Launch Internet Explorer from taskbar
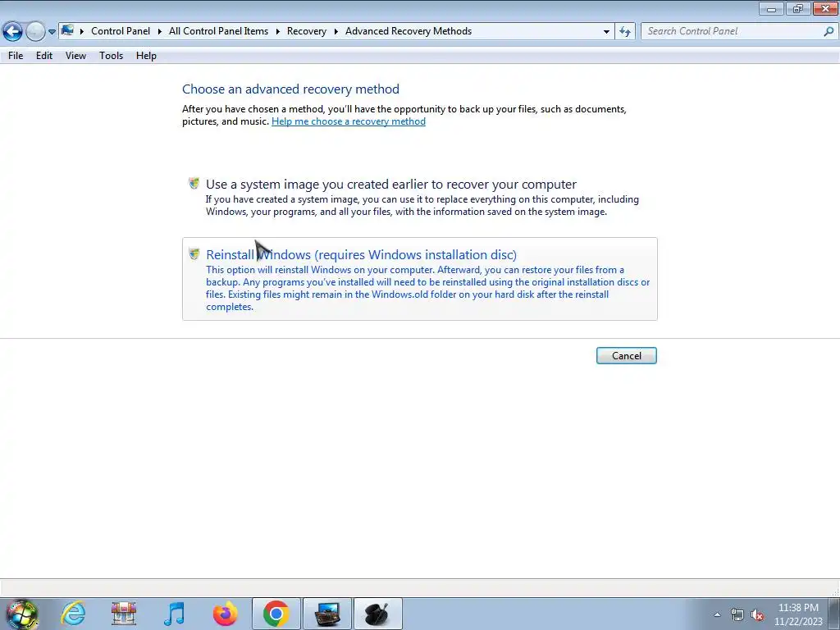This screenshot has width=840, height=630. pos(73,614)
